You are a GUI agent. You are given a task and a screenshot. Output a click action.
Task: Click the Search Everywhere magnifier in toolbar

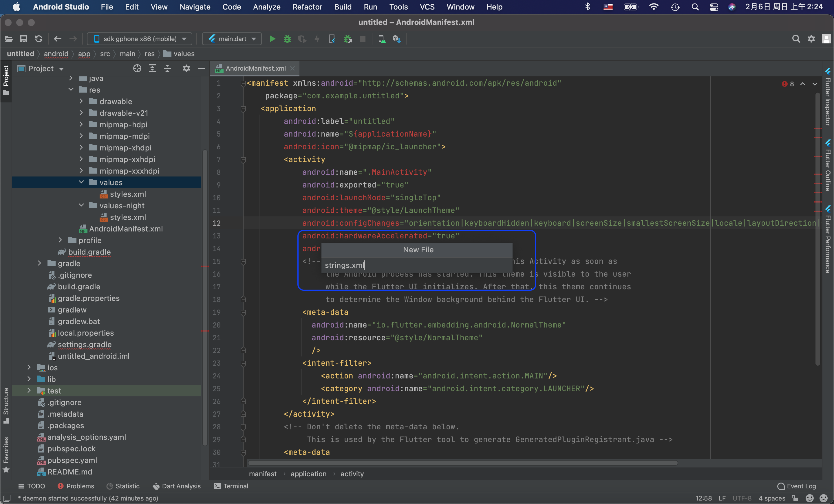(796, 39)
